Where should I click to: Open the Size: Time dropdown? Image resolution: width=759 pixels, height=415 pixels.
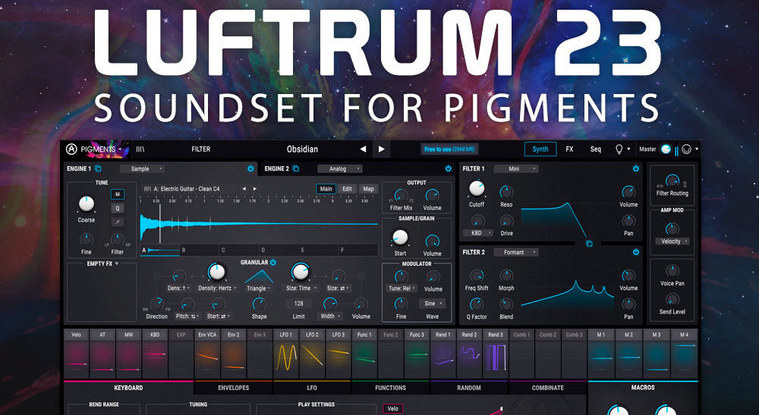click(301, 288)
